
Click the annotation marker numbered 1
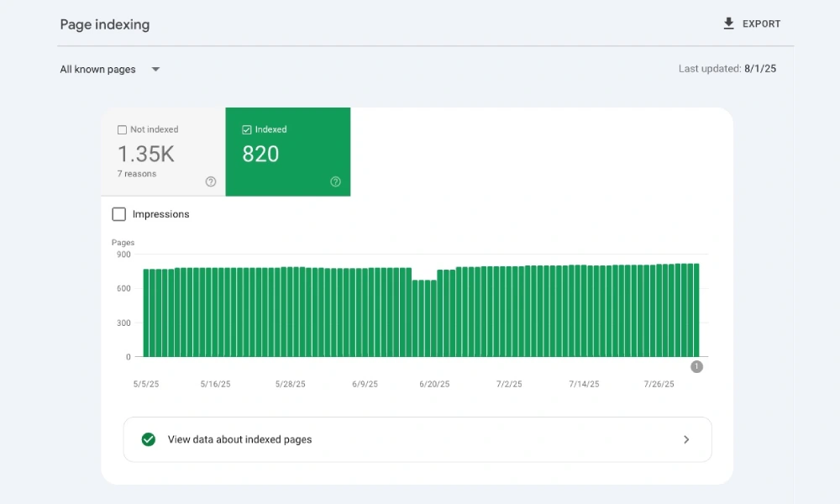coord(696,366)
